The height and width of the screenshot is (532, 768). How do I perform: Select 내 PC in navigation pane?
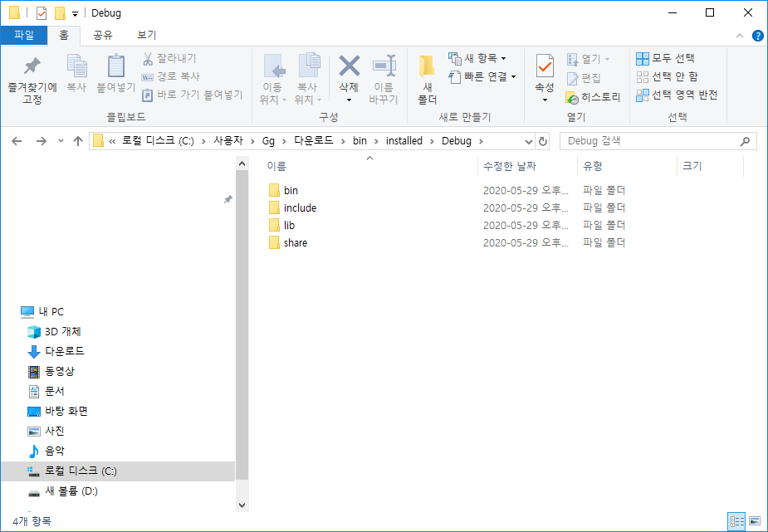(x=51, y=312)
